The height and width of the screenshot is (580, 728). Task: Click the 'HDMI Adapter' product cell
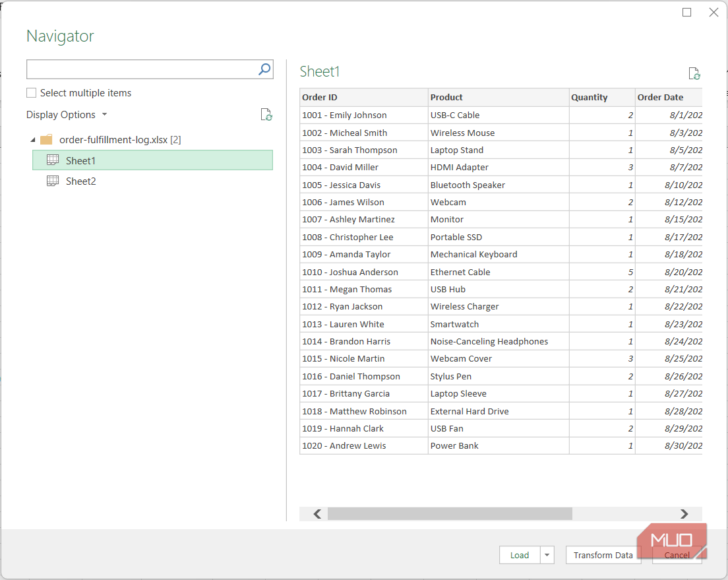[499, 167]
